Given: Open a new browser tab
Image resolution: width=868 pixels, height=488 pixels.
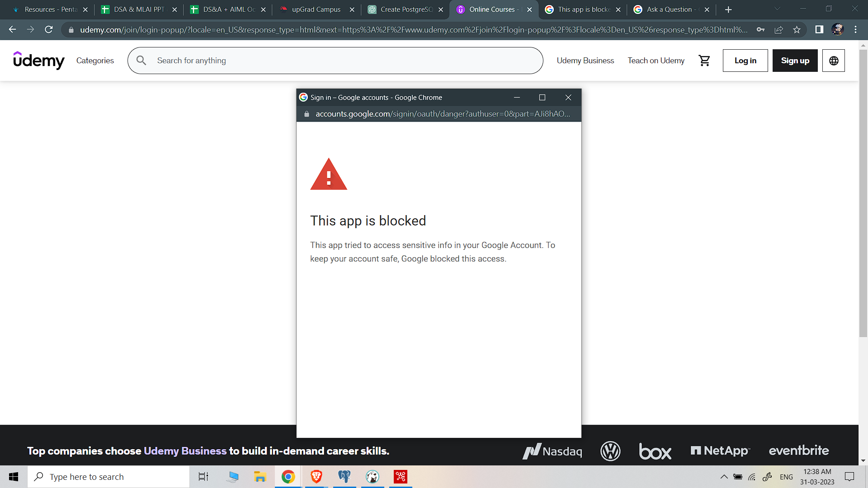Looking at the screenshot, I should pyautogui.click(x=728, y=9).
